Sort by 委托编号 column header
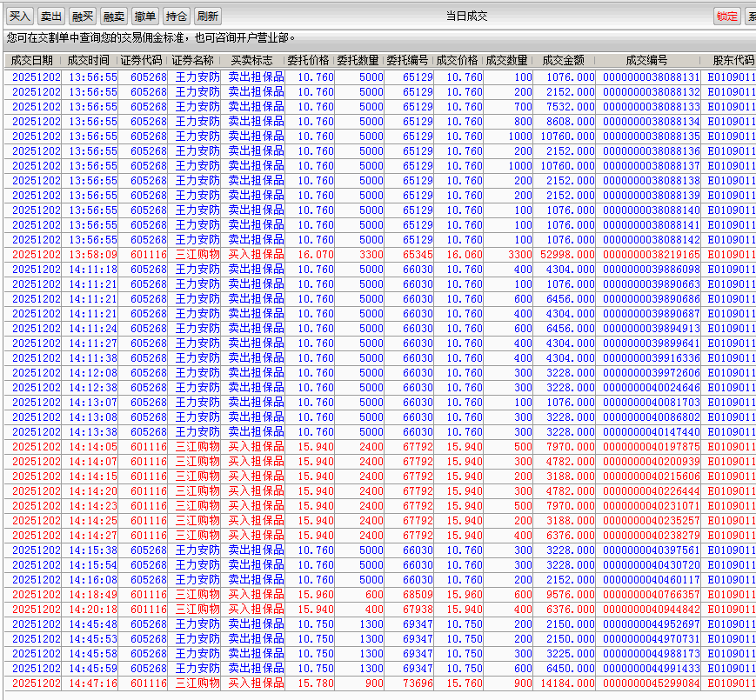 click(x=408, y=60)
